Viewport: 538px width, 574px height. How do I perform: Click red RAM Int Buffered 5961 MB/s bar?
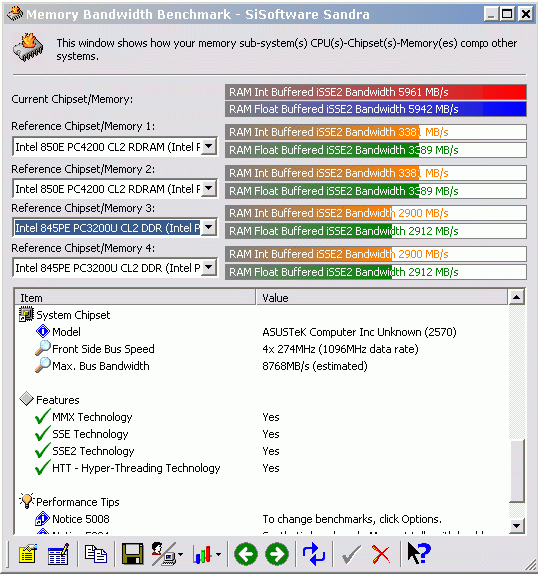pos(376,92)
